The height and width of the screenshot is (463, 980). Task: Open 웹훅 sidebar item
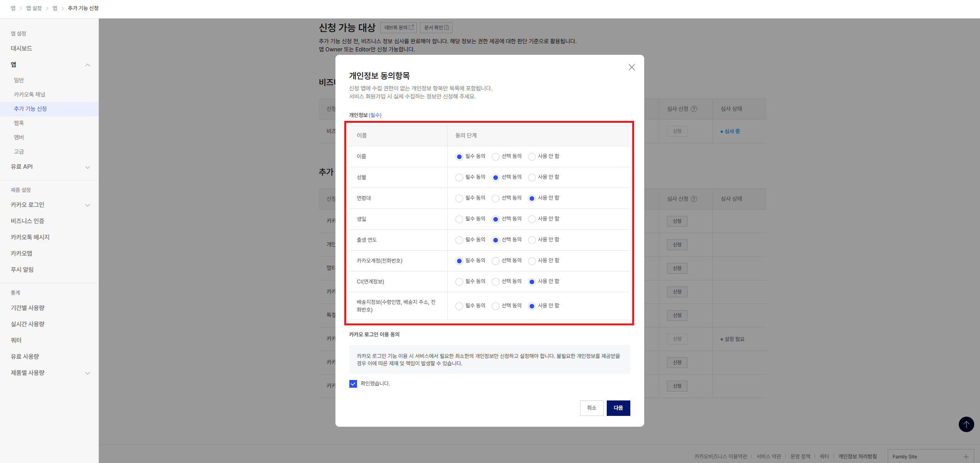(x=19, y=123)
